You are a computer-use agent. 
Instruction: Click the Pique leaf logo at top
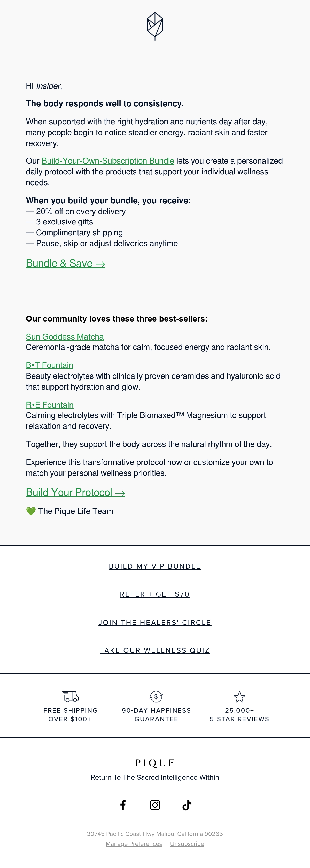click(155, 26)
